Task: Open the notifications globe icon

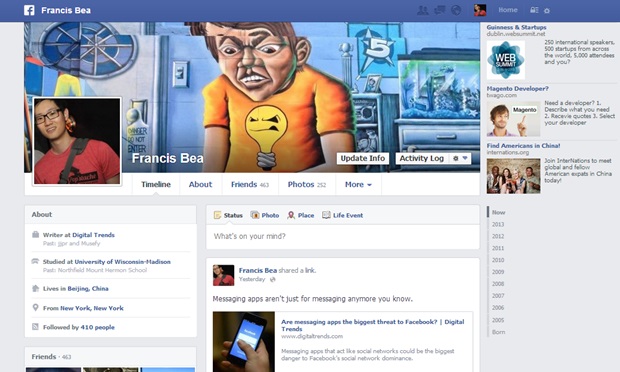Action: pos(456,10)
